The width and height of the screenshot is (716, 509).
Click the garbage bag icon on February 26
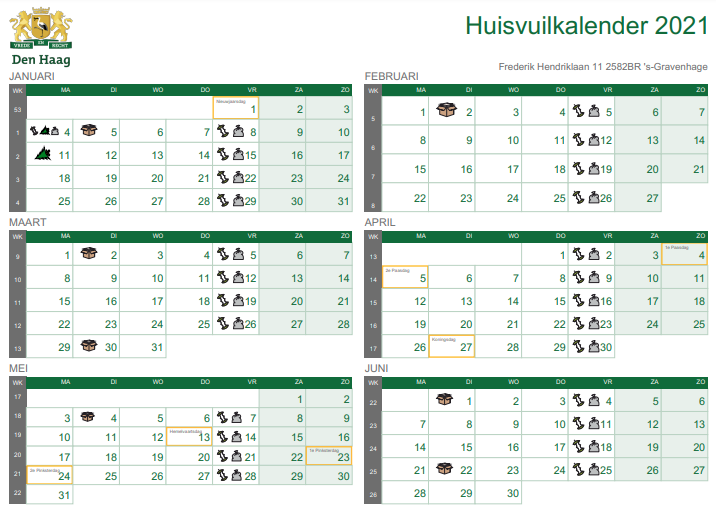pos(594,198)
